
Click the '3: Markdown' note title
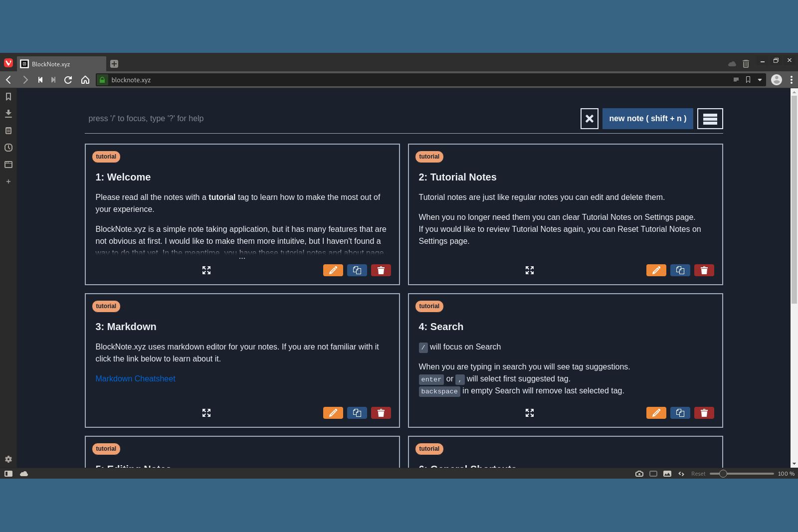(126, 327)
